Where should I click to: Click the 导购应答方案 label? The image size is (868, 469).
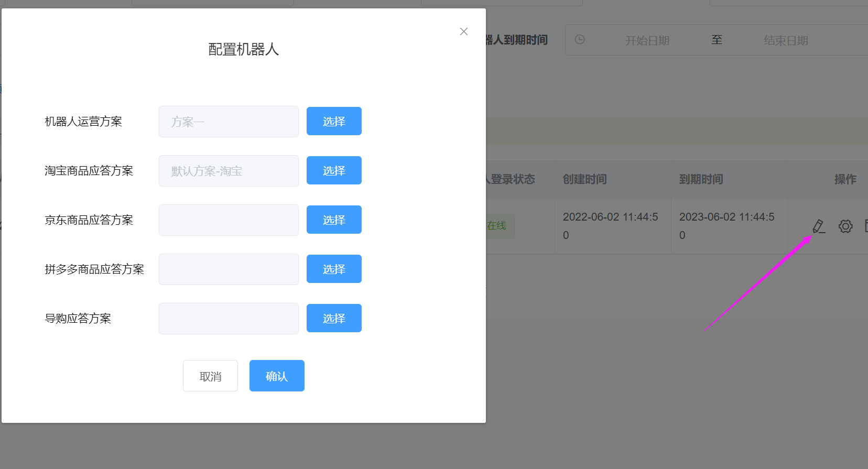click(78, 318)
